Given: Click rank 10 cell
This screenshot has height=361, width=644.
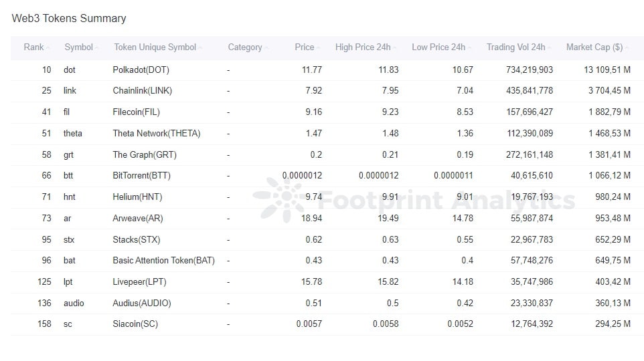Looking at the screenshot, I should [x=46, y=70].
